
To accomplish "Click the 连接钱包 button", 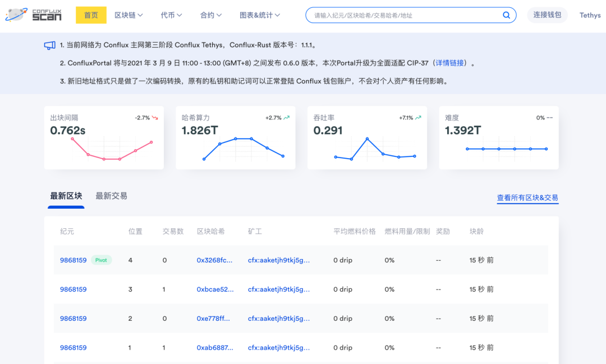I will [x=547, y=15].
